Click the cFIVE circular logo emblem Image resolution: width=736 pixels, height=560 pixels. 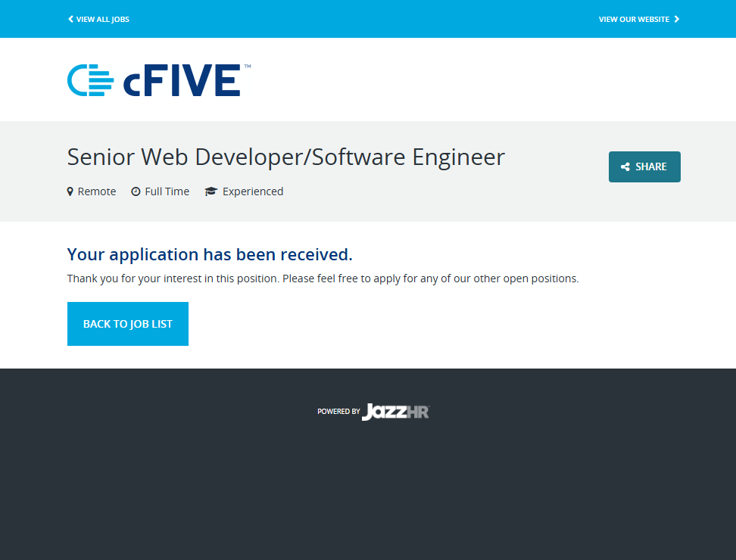90,80
